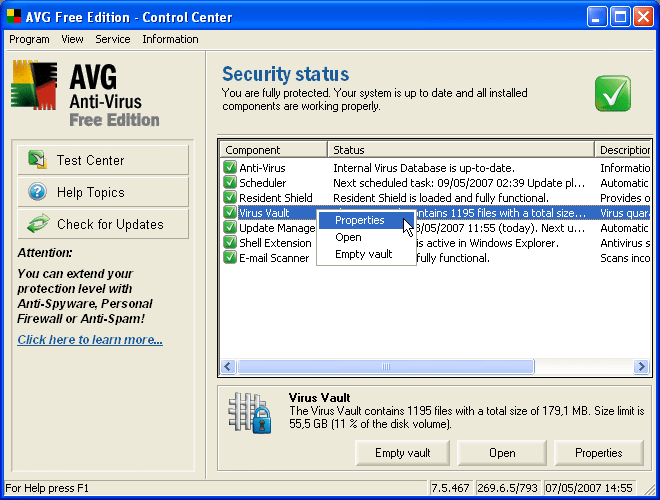This screenshot has height=500, width=660.
Task: Close the AVG Control Center window
Action: click(x=643, y=17)
